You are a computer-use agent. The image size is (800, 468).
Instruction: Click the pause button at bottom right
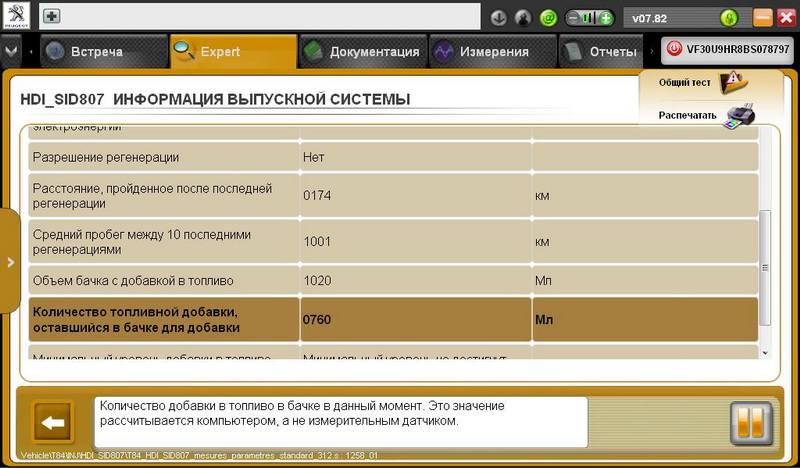pos(750,422)
